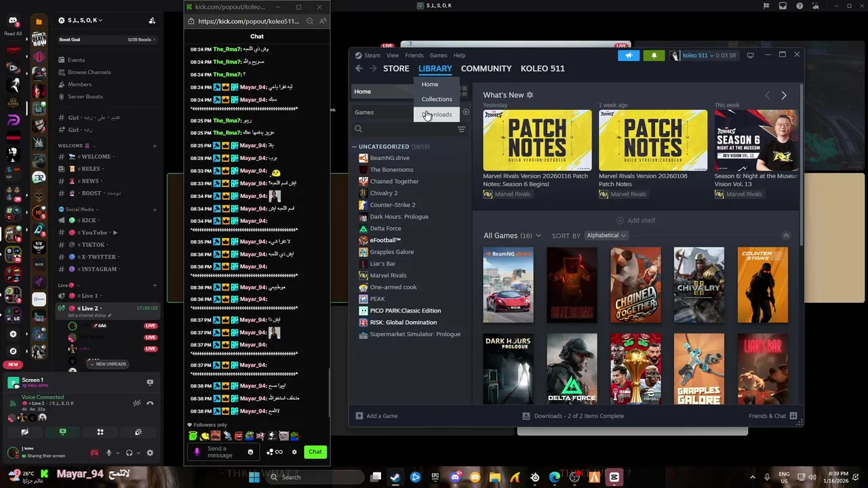The image size is (868, 488).
Task: Open Friends menu in Steam
Action: tap(414, 56)
